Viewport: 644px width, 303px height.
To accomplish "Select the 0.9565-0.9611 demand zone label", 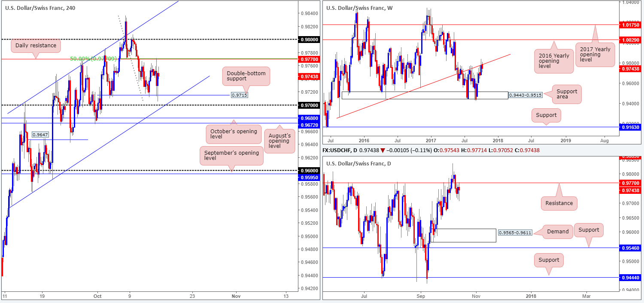I will [x=515, y=233].
